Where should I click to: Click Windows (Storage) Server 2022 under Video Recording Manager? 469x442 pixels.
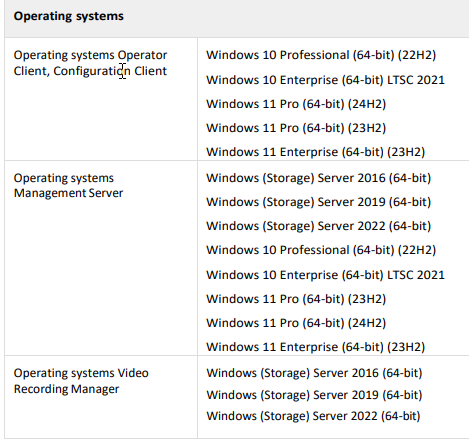(313, 416)
